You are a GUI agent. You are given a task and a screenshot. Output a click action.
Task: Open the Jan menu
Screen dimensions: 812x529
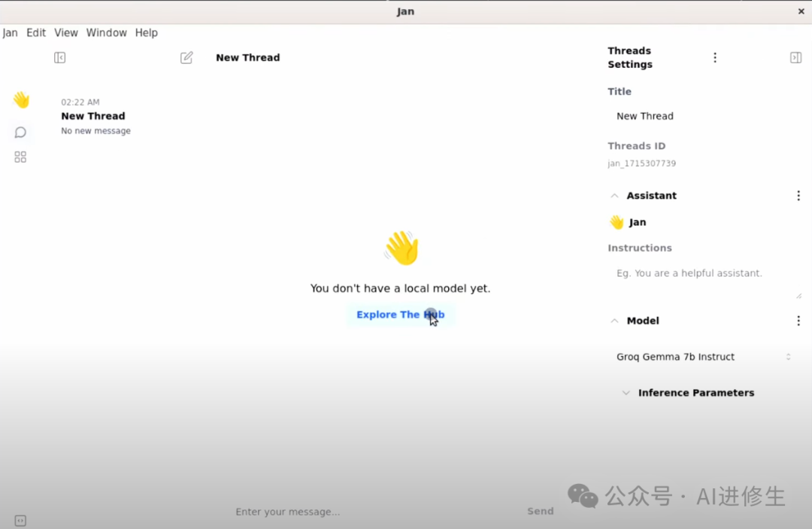tap(11, 32)
